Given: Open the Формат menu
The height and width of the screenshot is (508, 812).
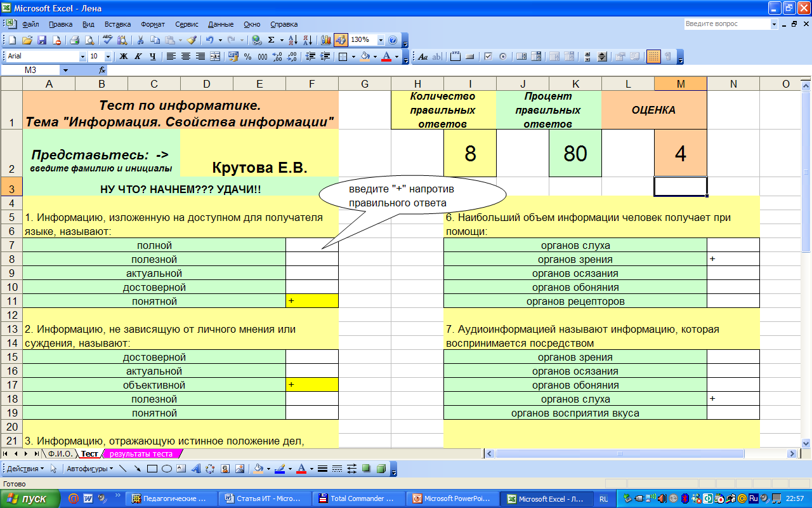Looking at the screenshot, I should pyautogui.click(x=153, y=24).
